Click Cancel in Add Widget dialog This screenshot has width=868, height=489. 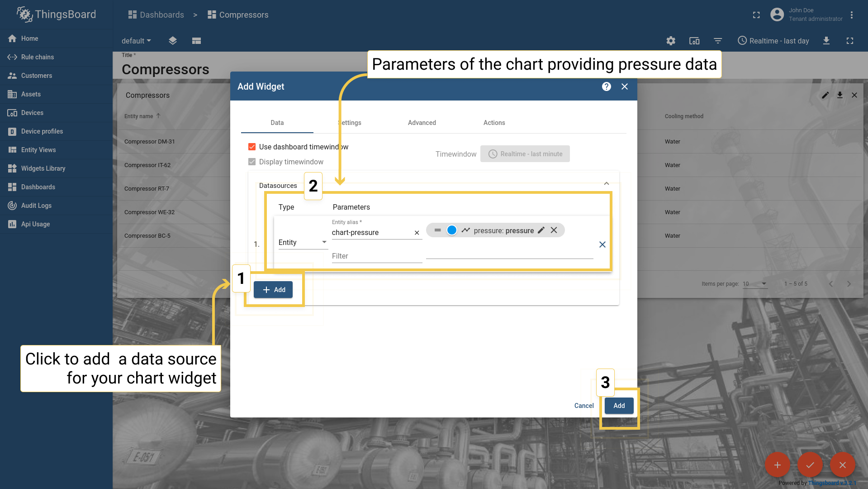(584, 406)
